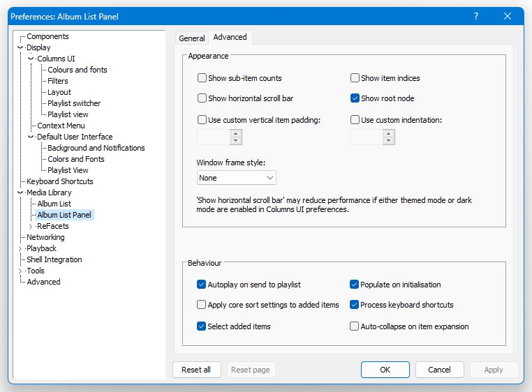This screenshot has height=392, width=532.
Task: Select Album List Panel in the tree
Action: point(64,215)
